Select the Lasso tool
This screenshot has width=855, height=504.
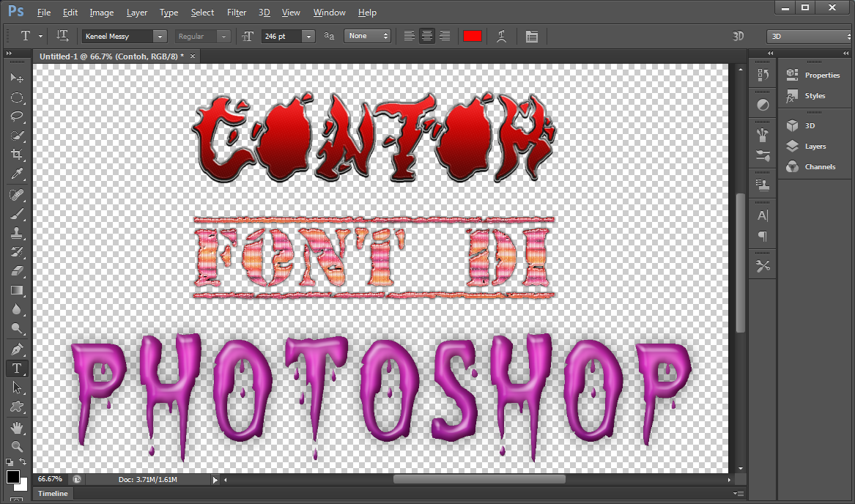(x=17, y=116)
